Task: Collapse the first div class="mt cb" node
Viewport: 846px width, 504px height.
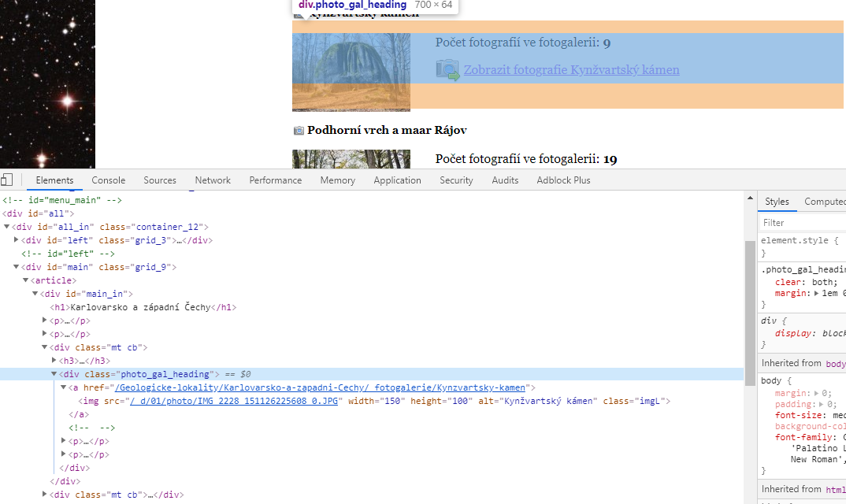Action: (45, 347)
